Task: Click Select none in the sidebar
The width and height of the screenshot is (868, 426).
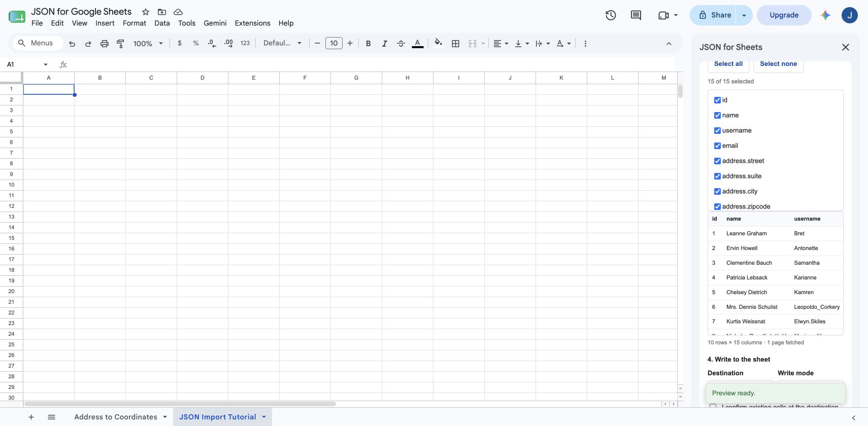Action: pos(778,64)
